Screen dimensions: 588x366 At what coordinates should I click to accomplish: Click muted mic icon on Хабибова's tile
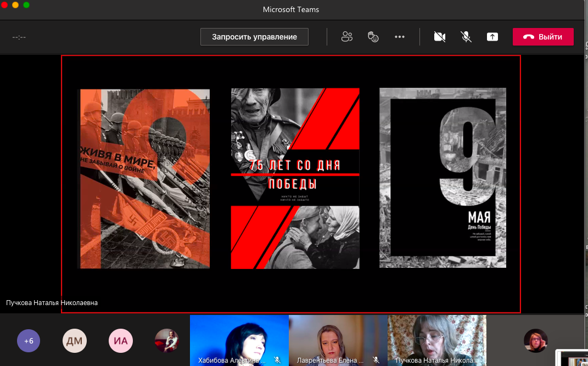(278, 360)
